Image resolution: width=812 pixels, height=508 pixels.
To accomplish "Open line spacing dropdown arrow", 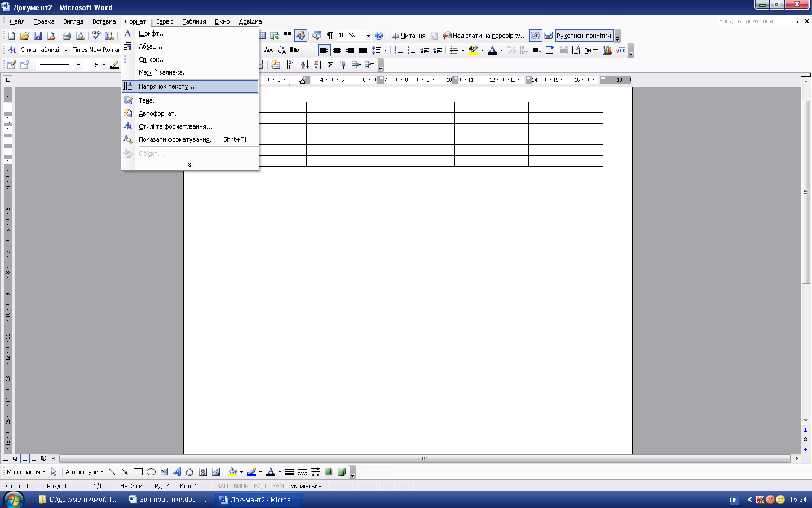I will 385,50.
